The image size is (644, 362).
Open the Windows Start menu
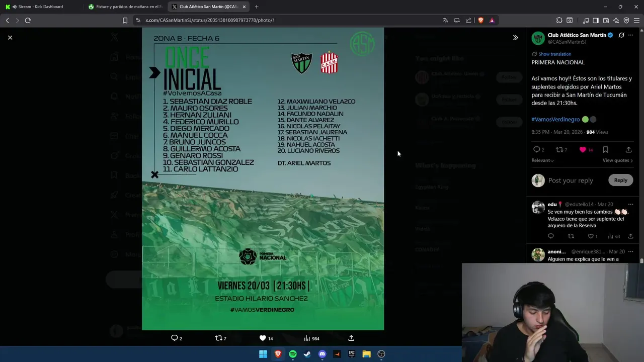[x=263, y=354]
